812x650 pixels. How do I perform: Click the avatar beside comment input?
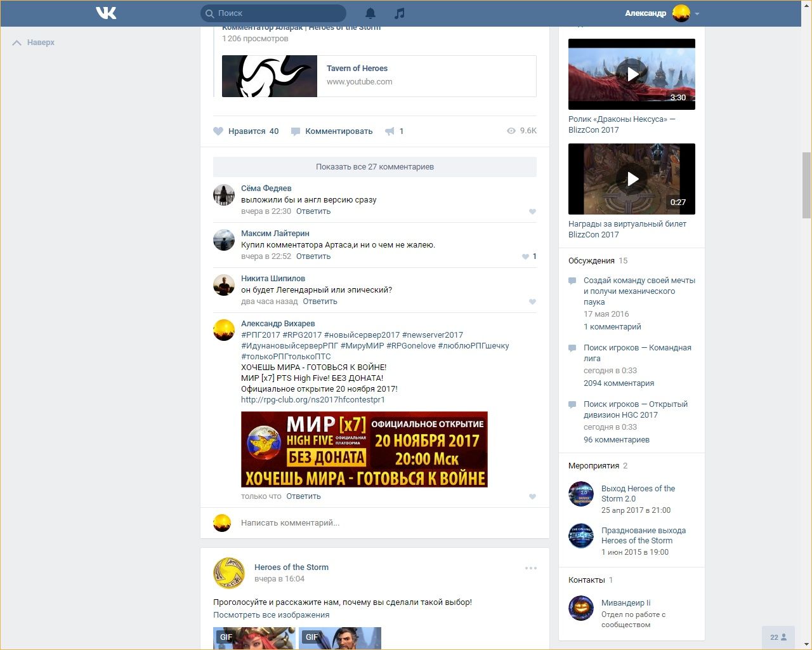222,523
